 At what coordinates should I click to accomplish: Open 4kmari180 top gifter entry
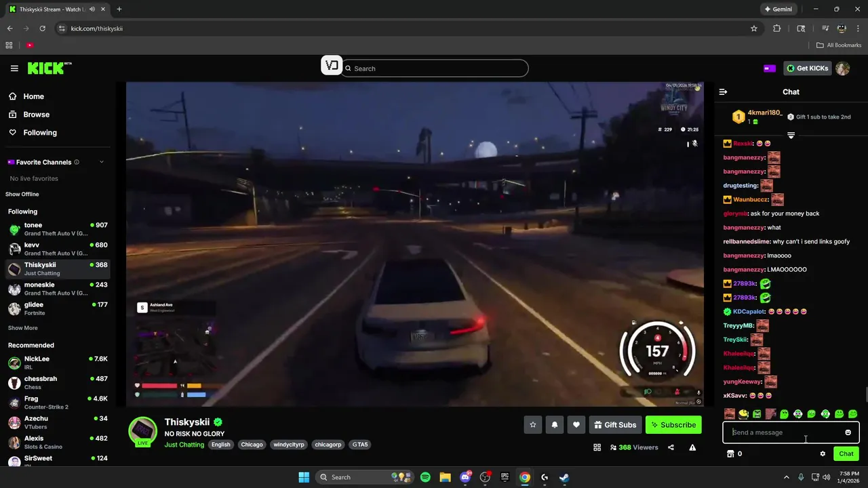[757, 117]
